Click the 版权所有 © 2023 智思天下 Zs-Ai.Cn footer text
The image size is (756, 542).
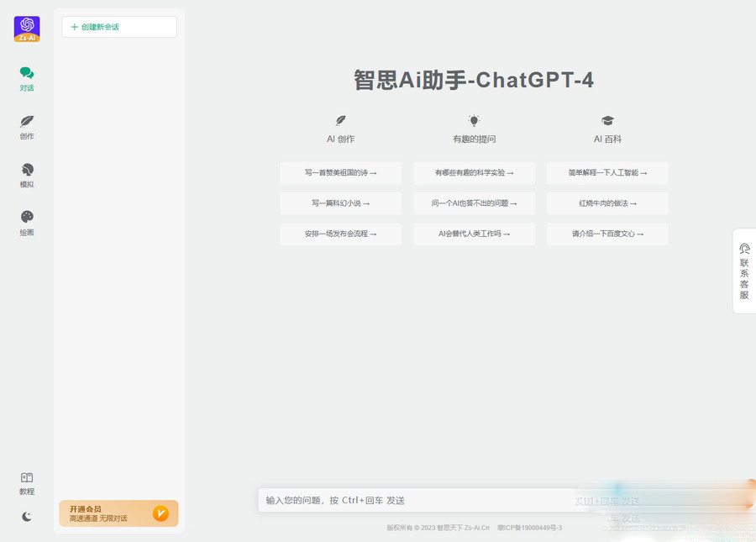[x=438, y=528]
